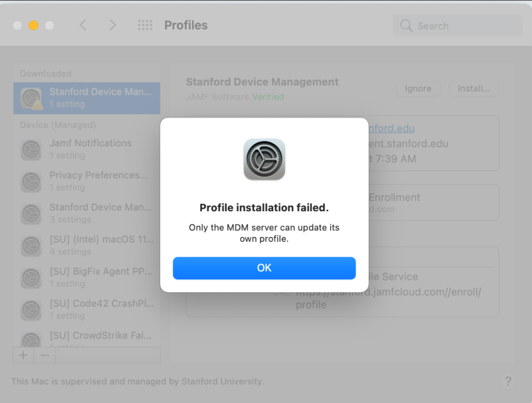Go back with the left chevron
Viewport: 532px width, 403px height.
coord(84,26)
